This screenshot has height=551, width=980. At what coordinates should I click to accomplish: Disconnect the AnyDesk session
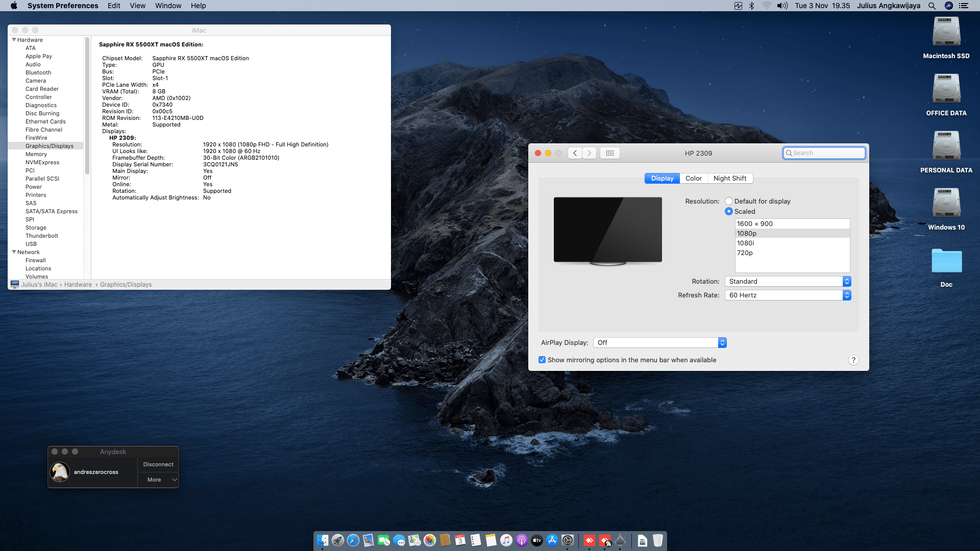coord(158,464)
